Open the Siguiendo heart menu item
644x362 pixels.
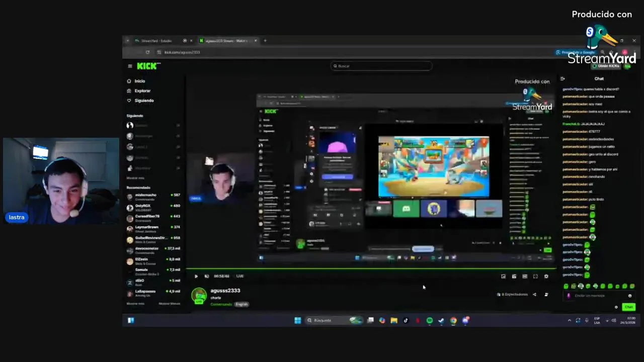[x=140, y=101]
